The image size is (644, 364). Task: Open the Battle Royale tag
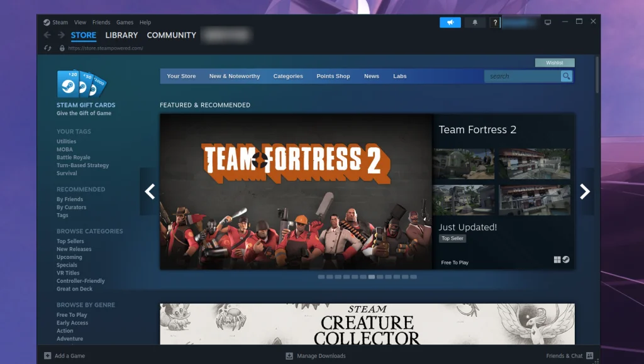pyautogui.click(x=73, y=157)
